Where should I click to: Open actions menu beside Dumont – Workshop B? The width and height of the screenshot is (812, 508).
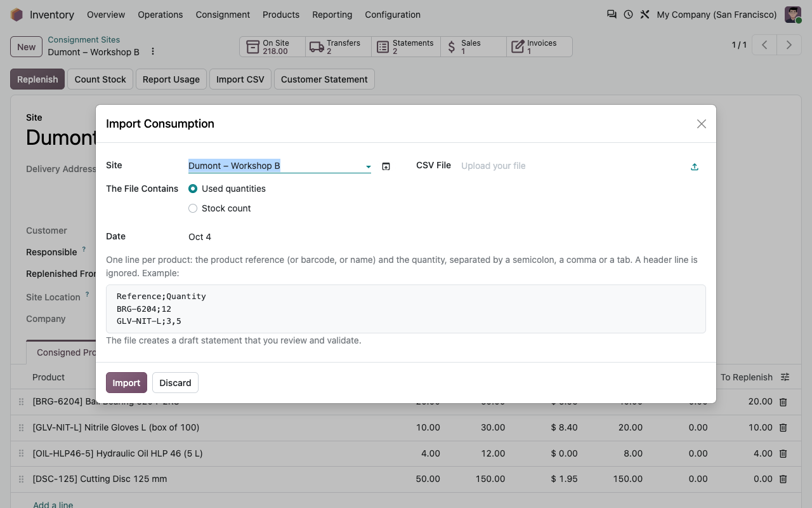coord(152,51)
